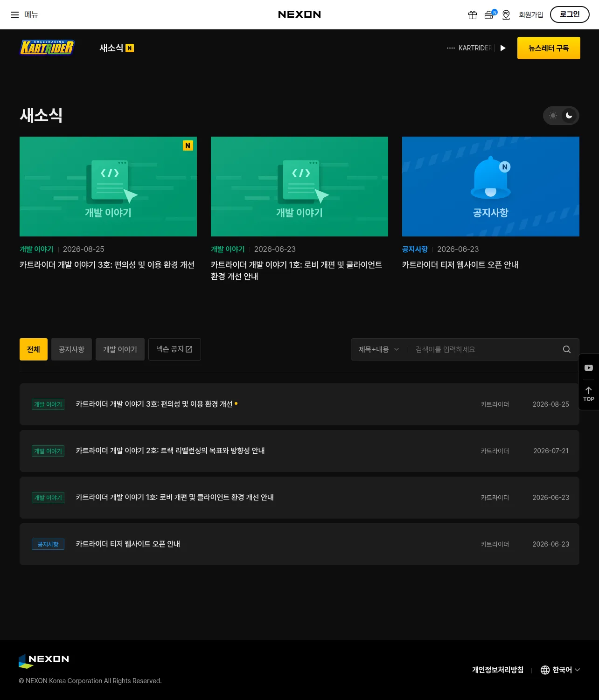The image size is (599, 700).
Task: Click the NEXON logo in the header
Action: [299, 14]
